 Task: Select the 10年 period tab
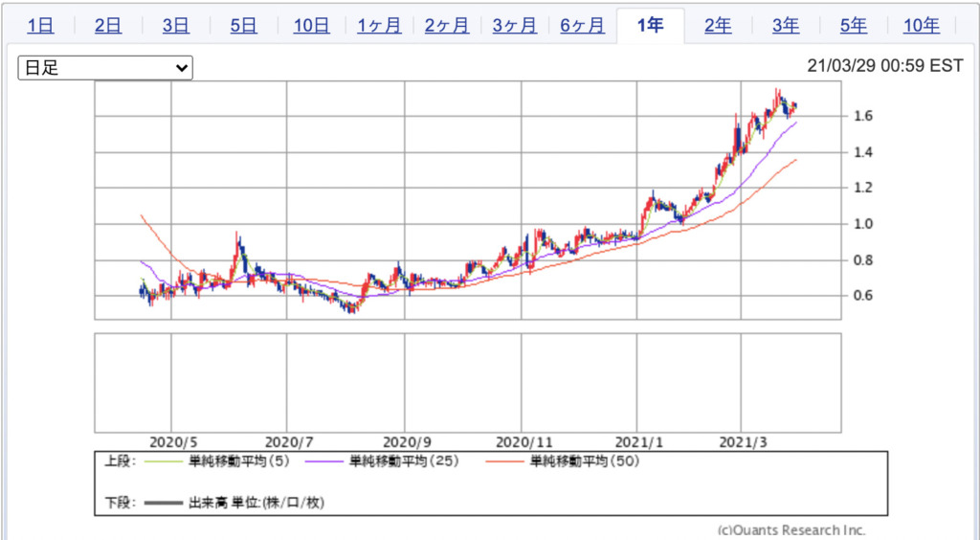tap(922, 26)
